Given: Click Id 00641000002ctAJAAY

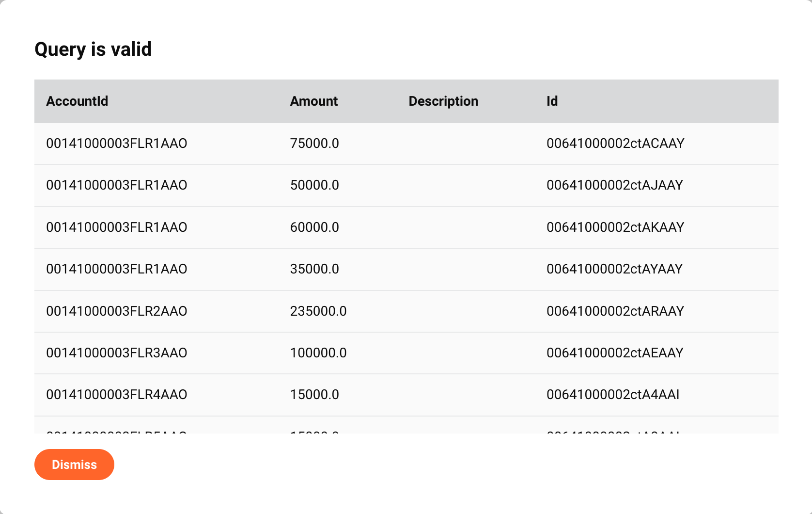Looking at the screenshot, I should tap(615, 185).
